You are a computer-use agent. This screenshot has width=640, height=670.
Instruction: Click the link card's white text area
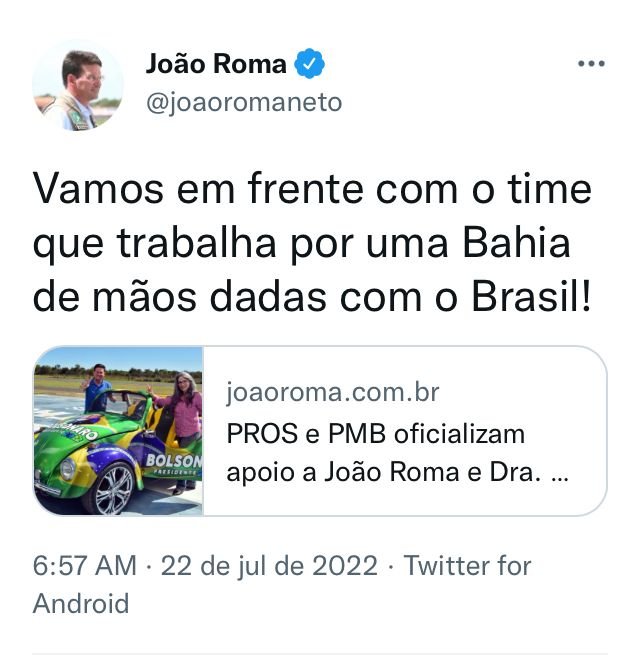(405, 431)
